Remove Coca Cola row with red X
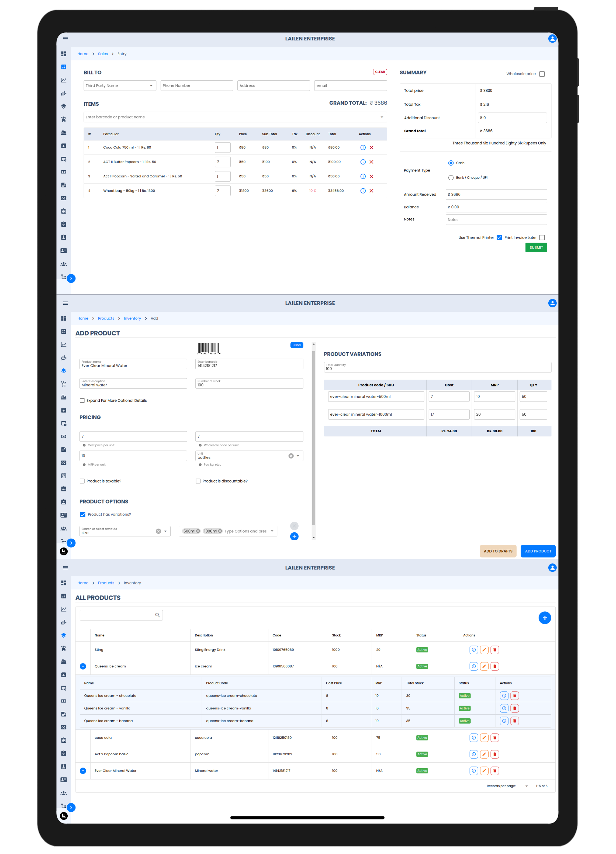 coord(371,148)
